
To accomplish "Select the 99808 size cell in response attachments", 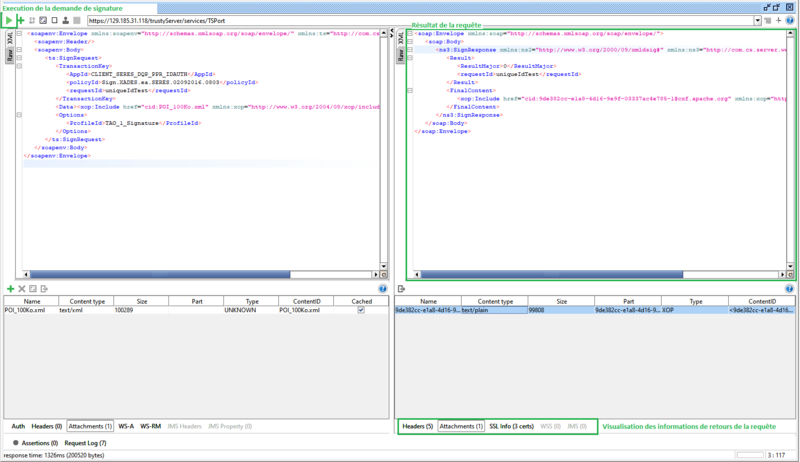I will (x=561, y=310).
